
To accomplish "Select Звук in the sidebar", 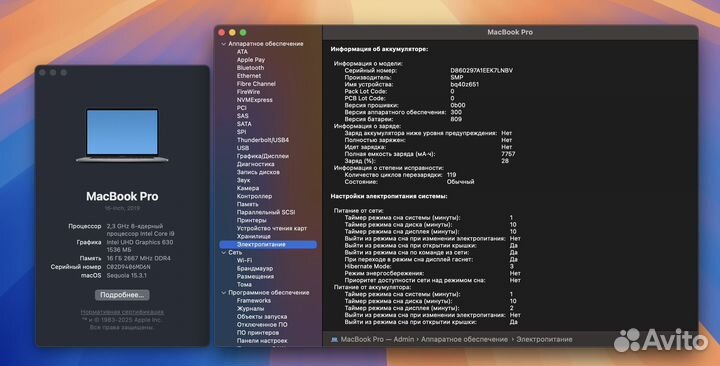I will click(x=243, y=180).
